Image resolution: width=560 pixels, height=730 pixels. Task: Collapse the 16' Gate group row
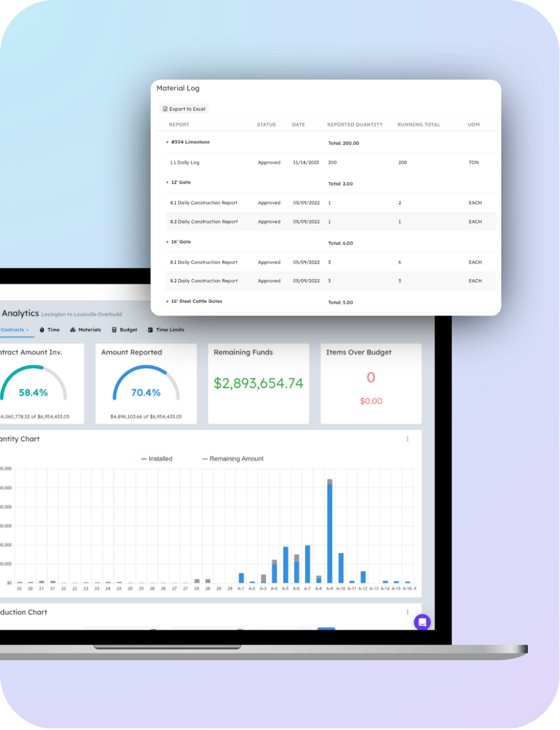tap(168, 242)
